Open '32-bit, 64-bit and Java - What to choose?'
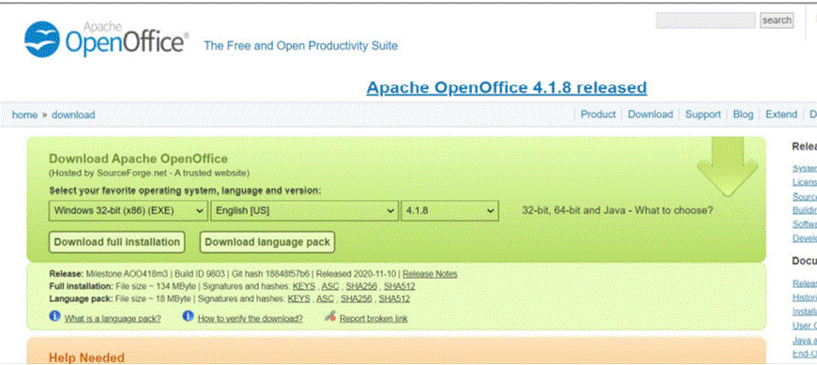The height and width of the screenshot is (365, 817). (617, 211)
